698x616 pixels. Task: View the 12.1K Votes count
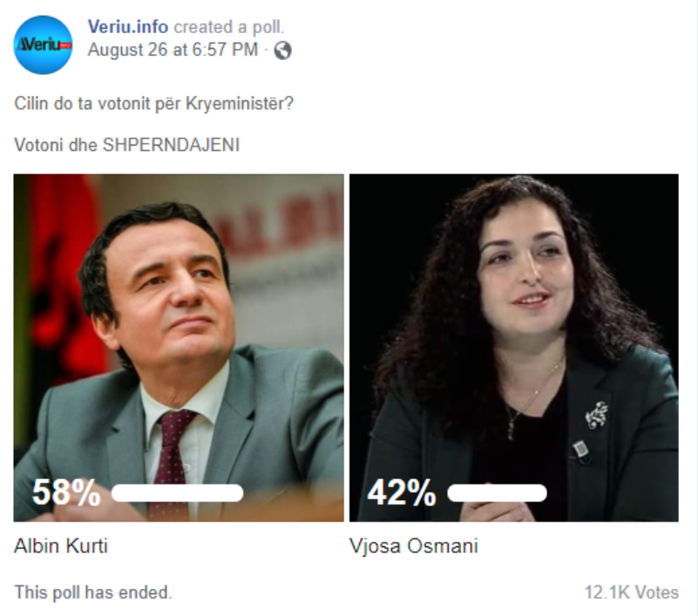631,592
